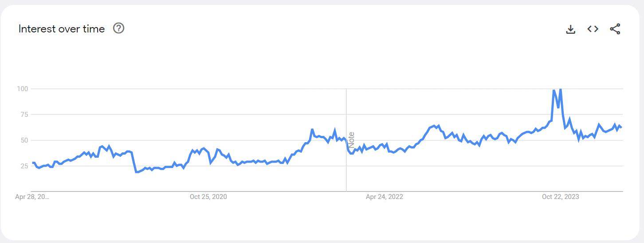This screenshot has width=644, height=243.
Task: Click the "Interest over time" heading
Action: tap(62, 29)
